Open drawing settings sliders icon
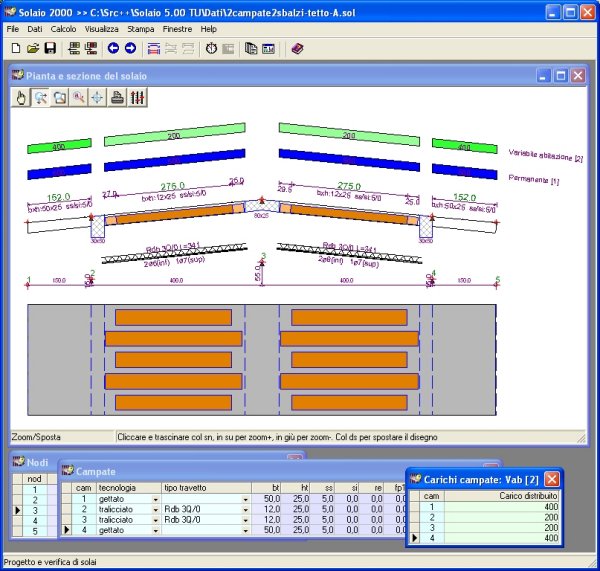600x571 pixels. 137,98
